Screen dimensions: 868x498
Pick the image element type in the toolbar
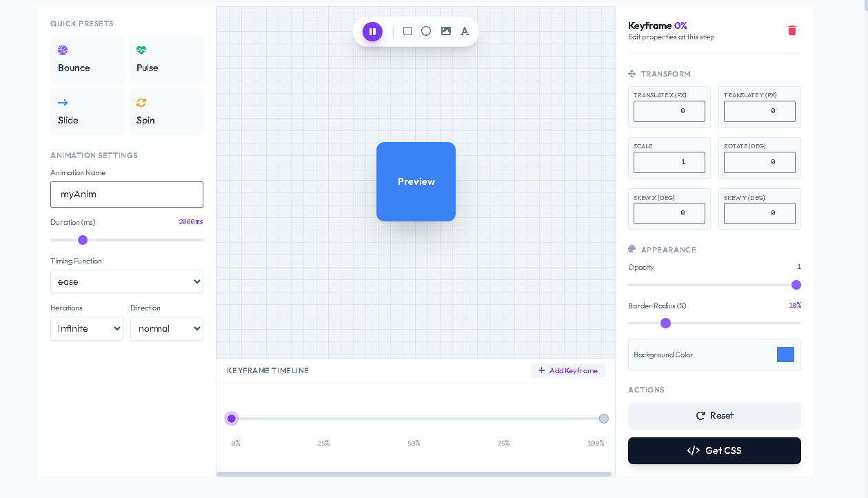[445, 31]
